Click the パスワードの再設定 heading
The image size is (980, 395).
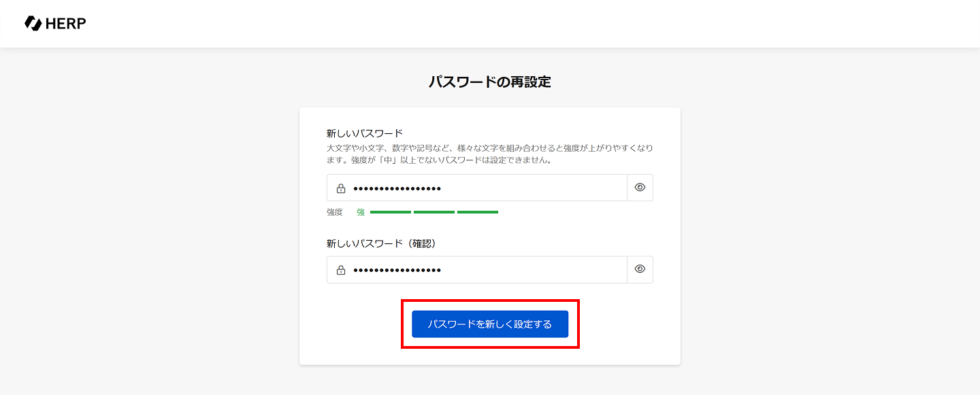[490, 82]
